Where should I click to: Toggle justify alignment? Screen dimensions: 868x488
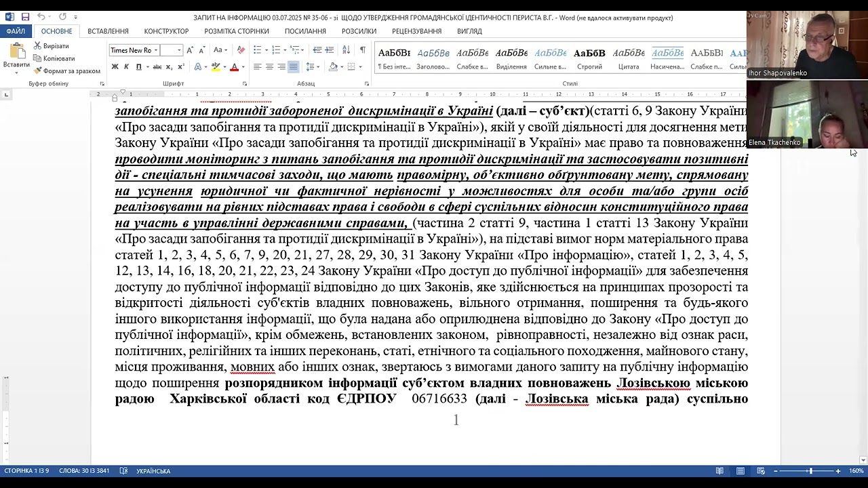point(293,66)
